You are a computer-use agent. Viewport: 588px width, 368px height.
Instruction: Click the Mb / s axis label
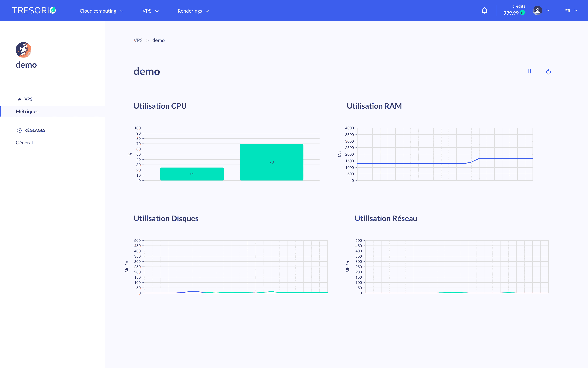click(348, 267)
